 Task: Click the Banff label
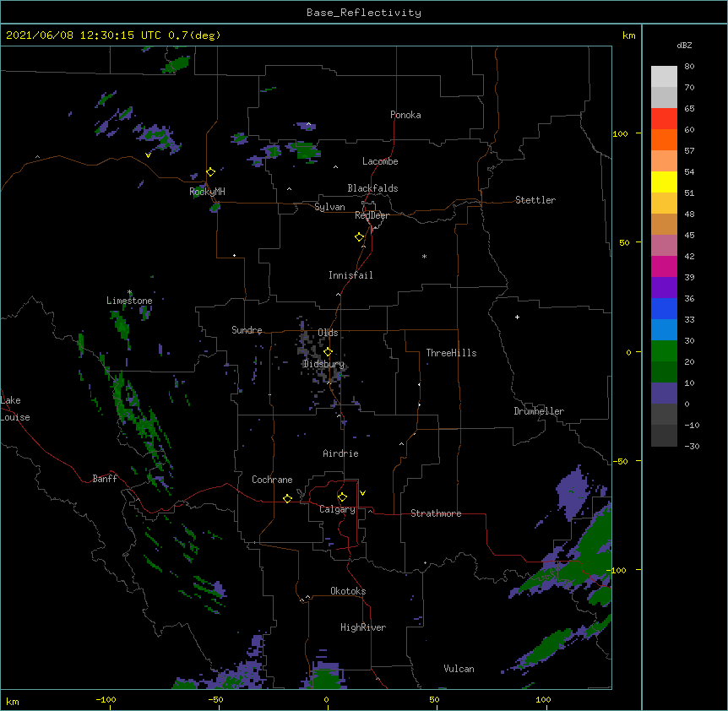105,479
